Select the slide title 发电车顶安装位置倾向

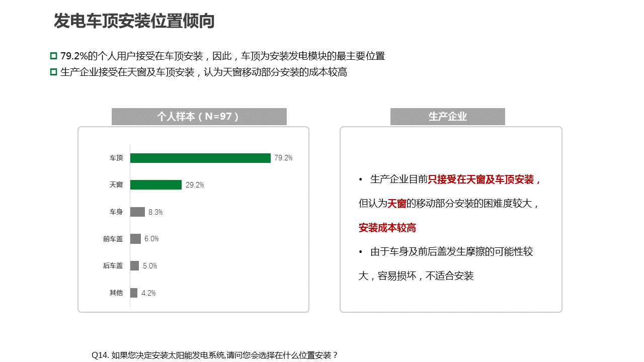coord(134,22)
